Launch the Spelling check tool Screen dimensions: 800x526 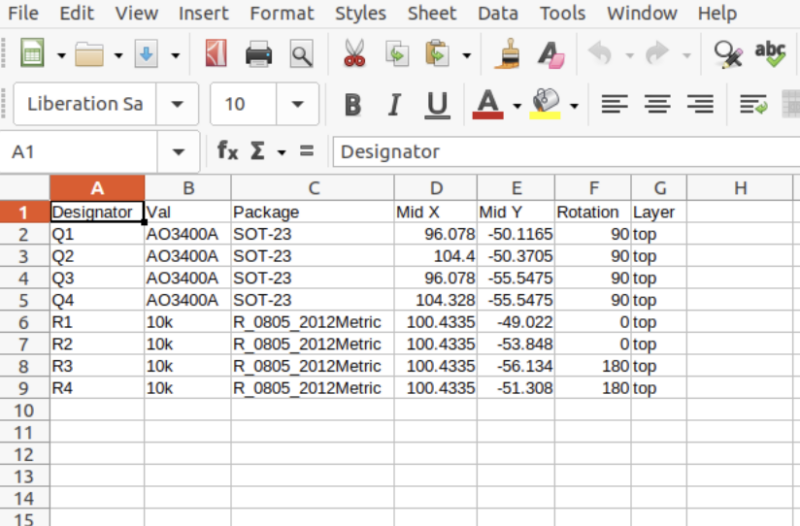coord(769,54)
